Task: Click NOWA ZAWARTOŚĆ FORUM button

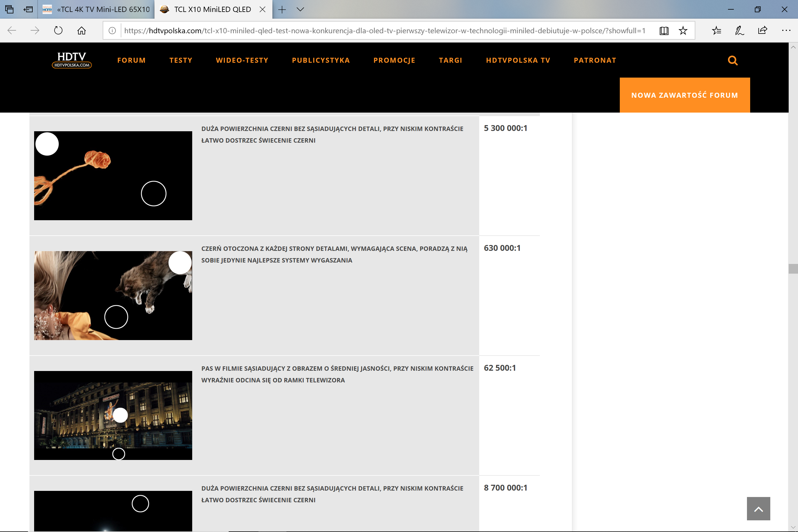Action: coord(684,95)
